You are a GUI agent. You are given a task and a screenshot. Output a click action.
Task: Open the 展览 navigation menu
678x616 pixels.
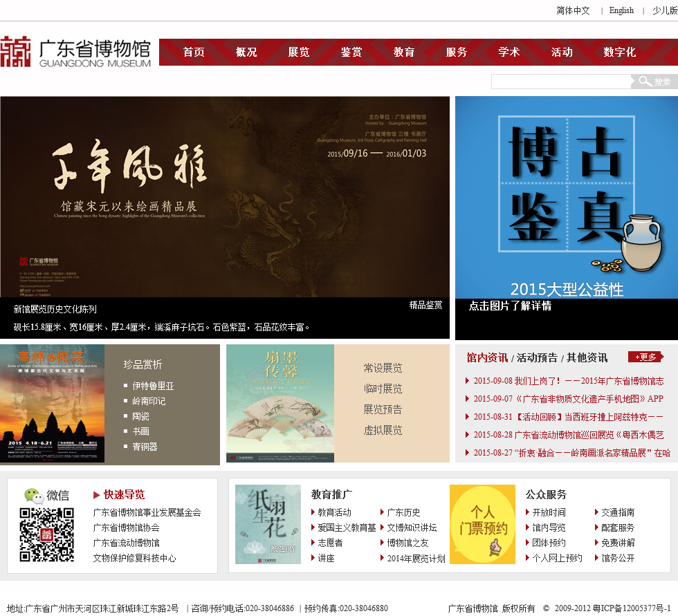tap(299, 53)
